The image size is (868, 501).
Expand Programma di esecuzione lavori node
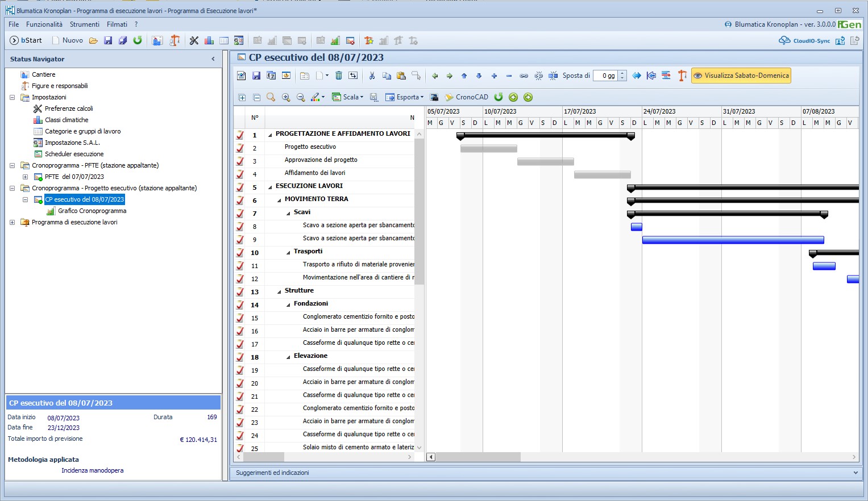point(12,222)
